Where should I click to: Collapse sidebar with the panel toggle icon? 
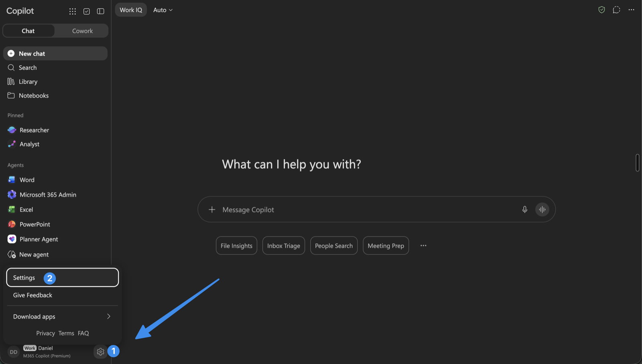pyautogui.click(x=101, y=11)
